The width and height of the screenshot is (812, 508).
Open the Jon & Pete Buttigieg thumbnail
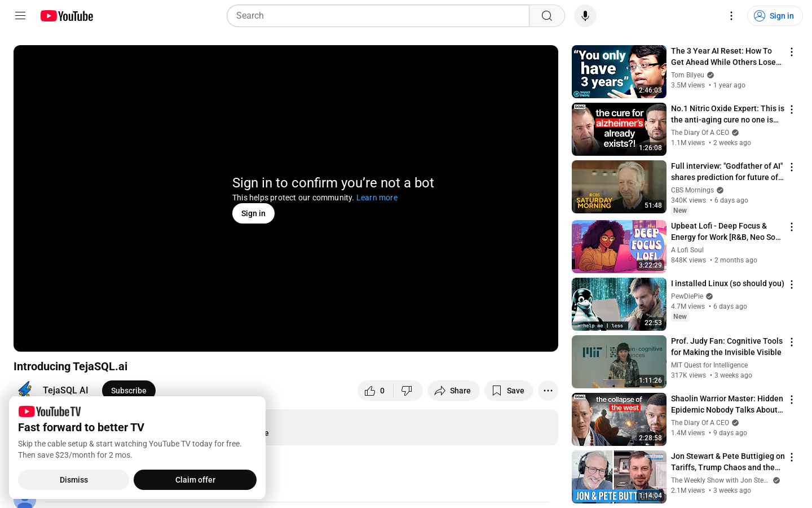619,477
